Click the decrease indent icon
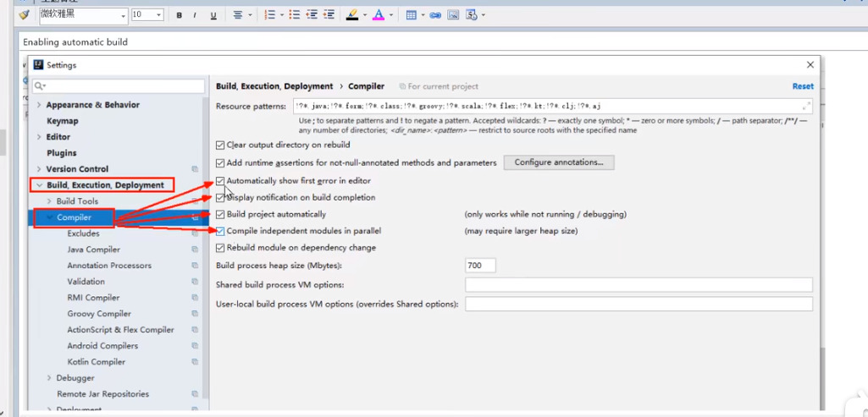The height and width of the screenshot is (417, 868). 312,15
